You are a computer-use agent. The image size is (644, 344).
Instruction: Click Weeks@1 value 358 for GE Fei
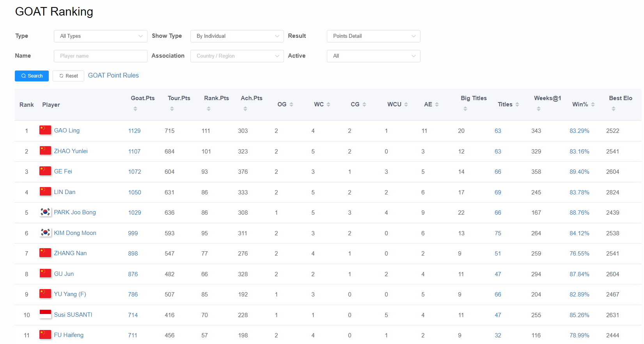536,172
